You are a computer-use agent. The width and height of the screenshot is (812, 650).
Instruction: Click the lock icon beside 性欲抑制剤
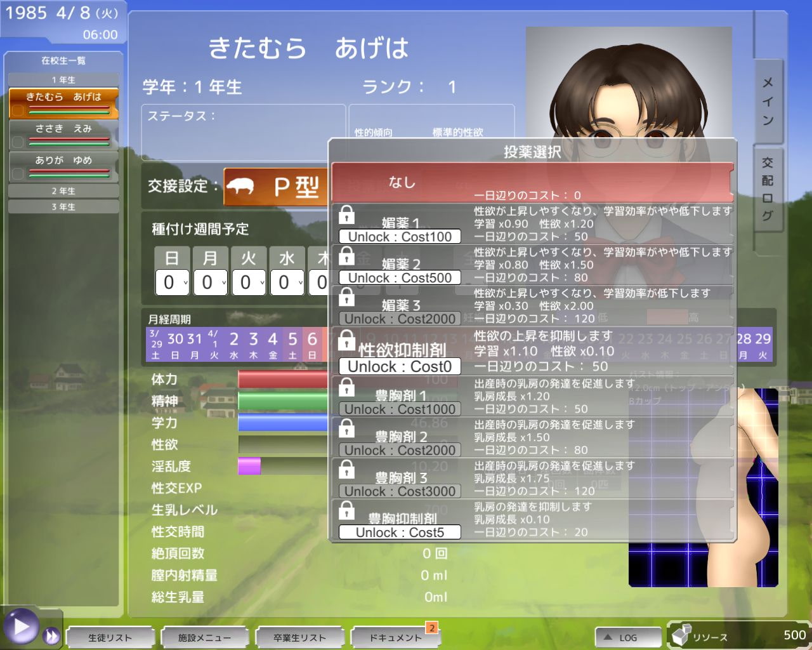coord(347,342)
